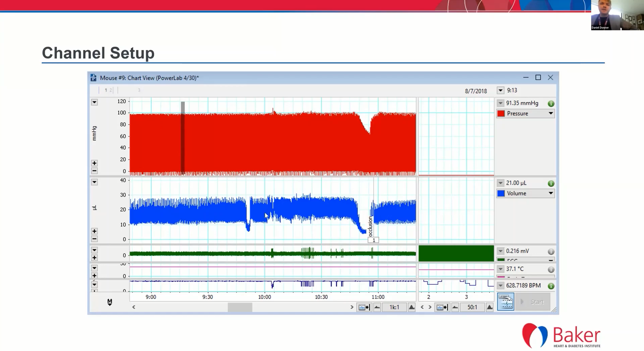The height and width of the screenshot is (351, 644).
Task: Click the Volume channel info icon
Action: pyautogui.click(x=551, y=184)
